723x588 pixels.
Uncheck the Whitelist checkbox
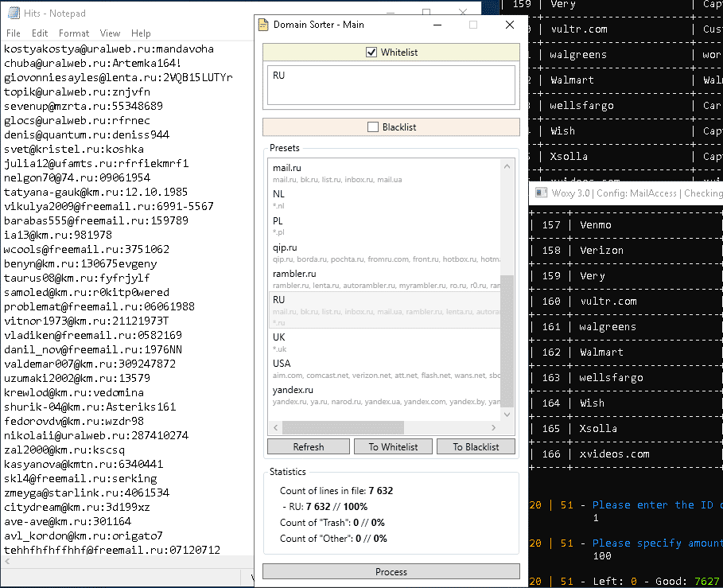pos(371,53)
